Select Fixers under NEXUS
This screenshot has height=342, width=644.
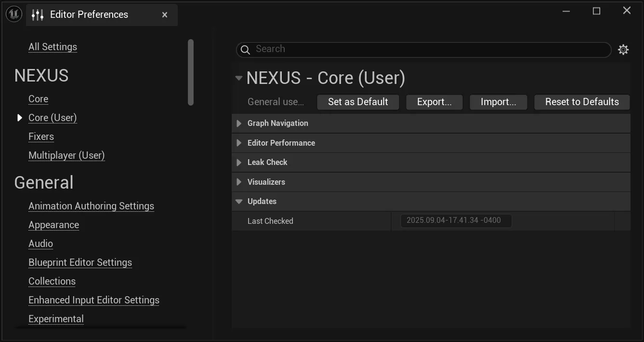pos(41,137)
